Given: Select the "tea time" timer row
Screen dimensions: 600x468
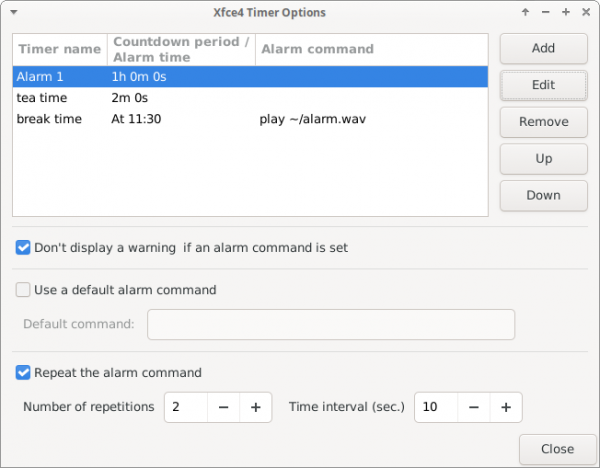Looking at the screenshot, I should (250, 98).
